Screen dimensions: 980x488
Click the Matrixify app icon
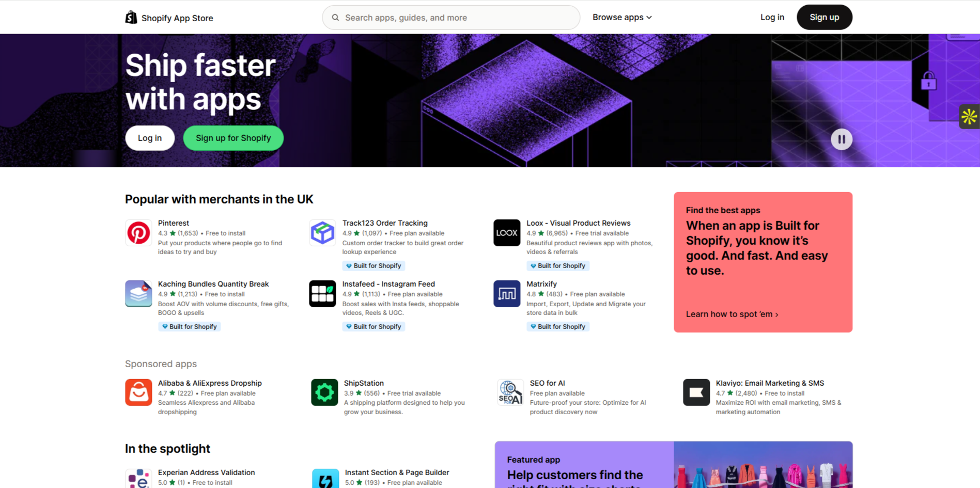pyautogui.click(x=506, y=294)
